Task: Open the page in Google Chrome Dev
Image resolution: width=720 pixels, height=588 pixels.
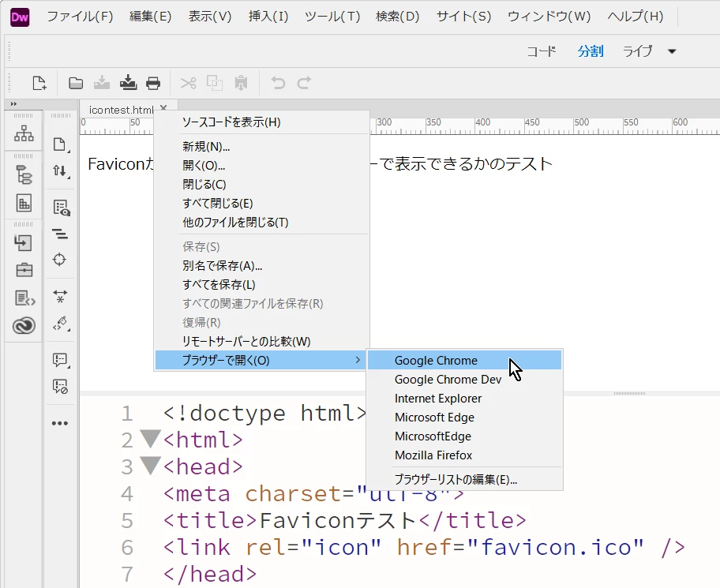Action: [x=465, y=379]
